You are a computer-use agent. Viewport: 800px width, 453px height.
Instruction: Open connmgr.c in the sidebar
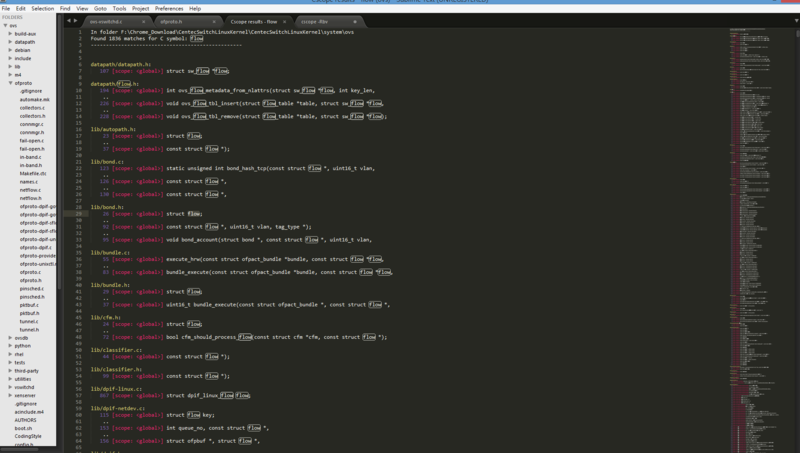tap(32, 124)
